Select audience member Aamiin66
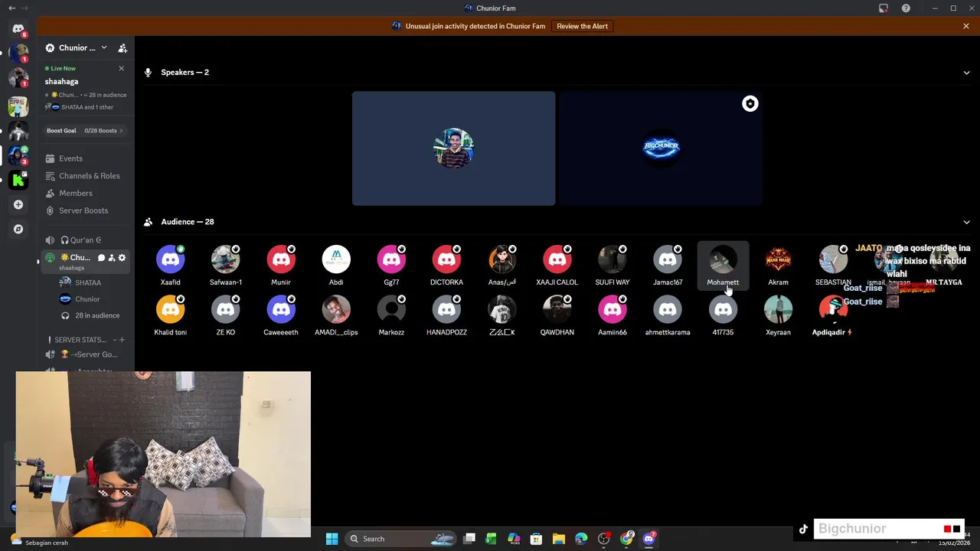This screenshot has width=980, height=551. click(x=612, y=315)
